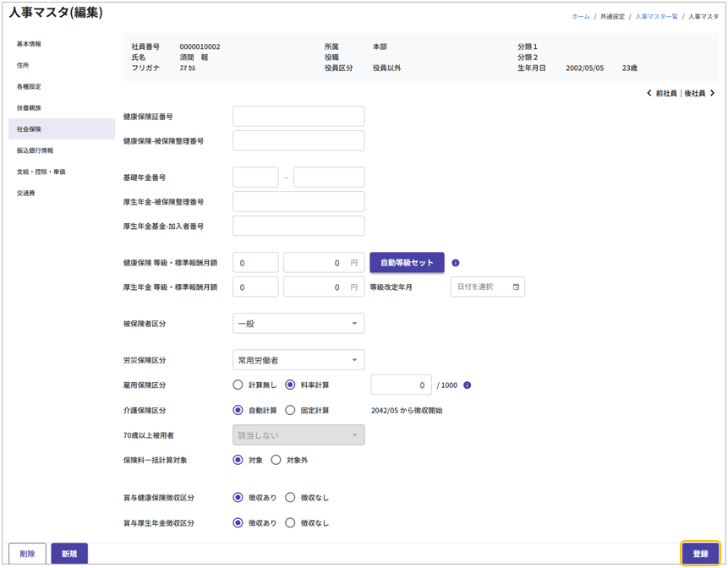Click the 健康保険証番号 input field
Image resolution: width=728 pixels, height=568 pixels.
(x=298, y=117)
